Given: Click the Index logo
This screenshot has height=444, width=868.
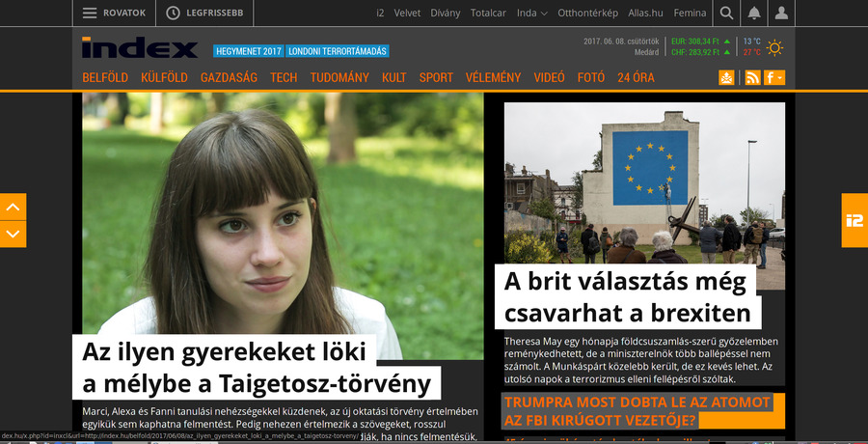Looking at the screenshot, I should [140, 47].
